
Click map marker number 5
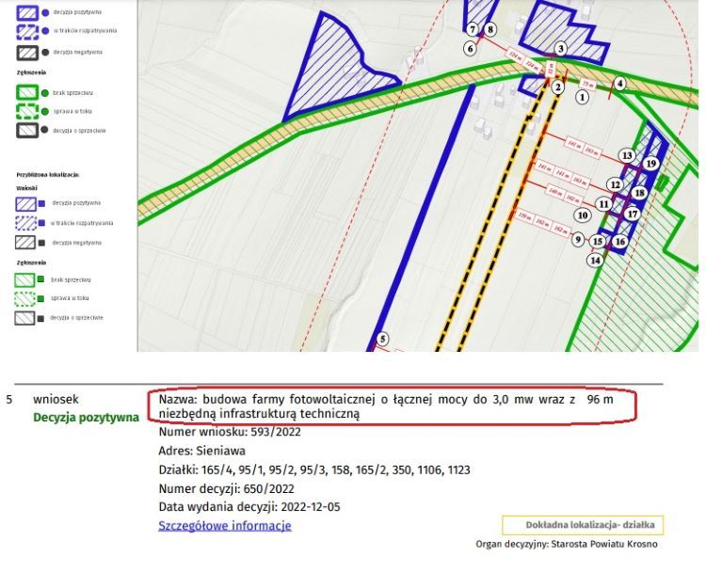[x=382, y=339]
